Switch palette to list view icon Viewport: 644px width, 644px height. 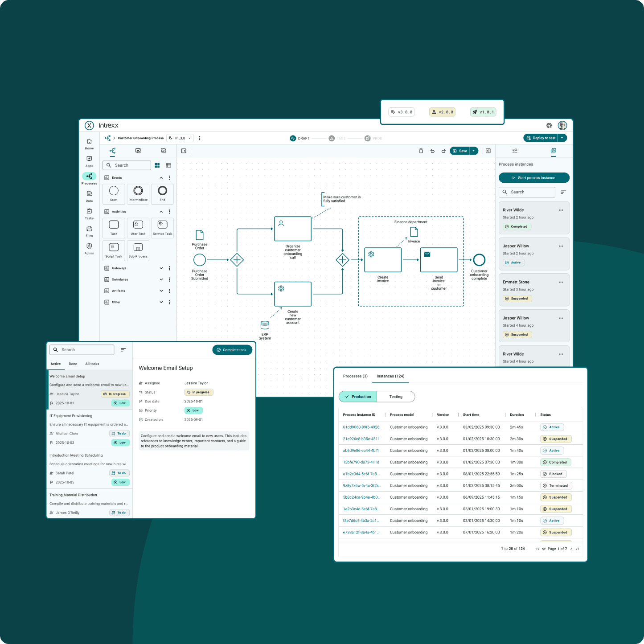[x=168, y=165]
